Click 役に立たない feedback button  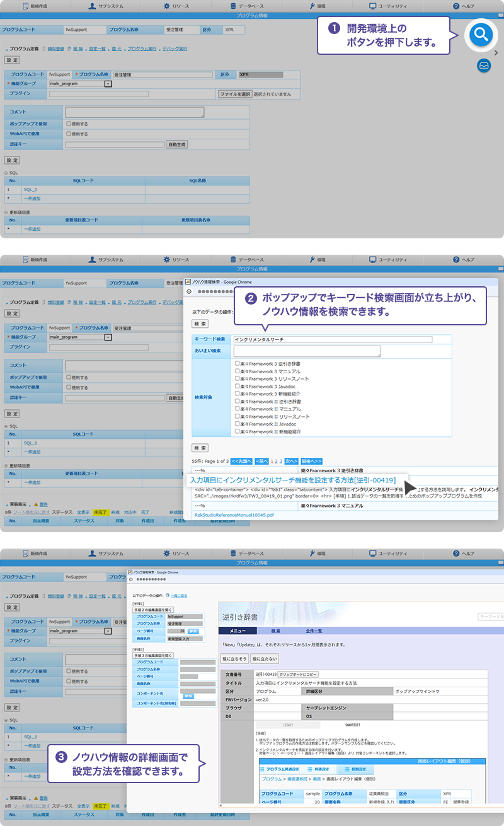(x=264, y=658)
